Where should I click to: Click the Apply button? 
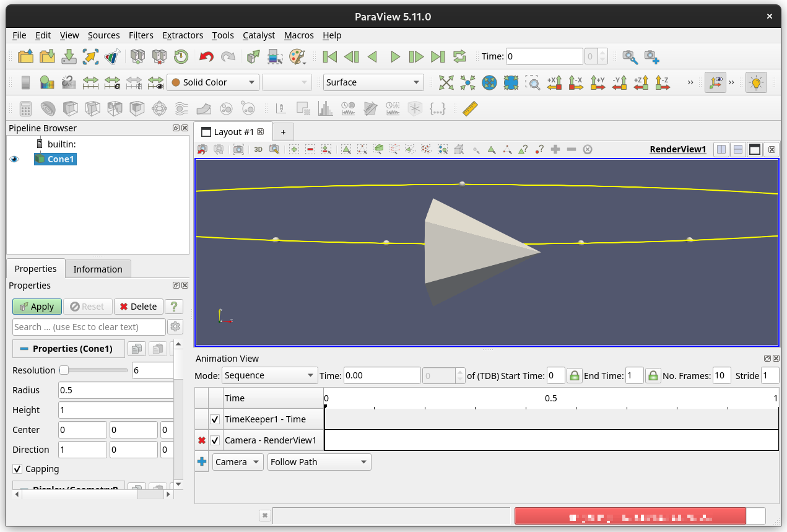point(37,307)
